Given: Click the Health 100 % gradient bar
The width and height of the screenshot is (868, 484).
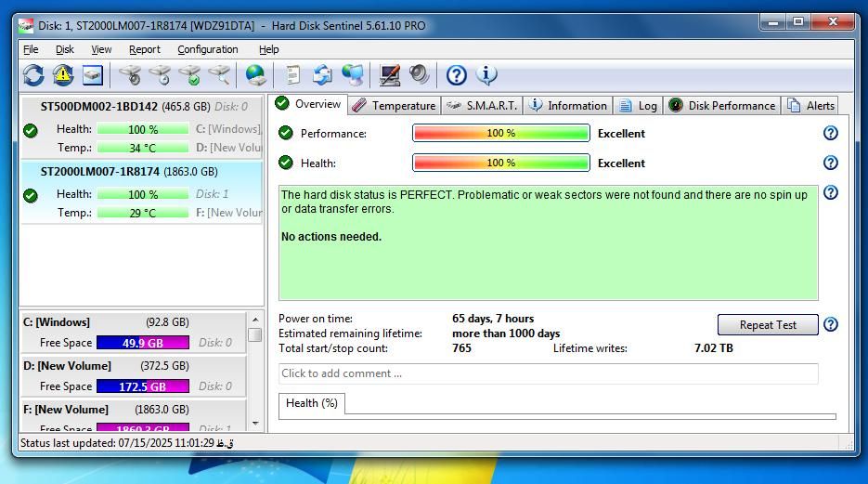Looking at the screenshot, I should point(501,164).
